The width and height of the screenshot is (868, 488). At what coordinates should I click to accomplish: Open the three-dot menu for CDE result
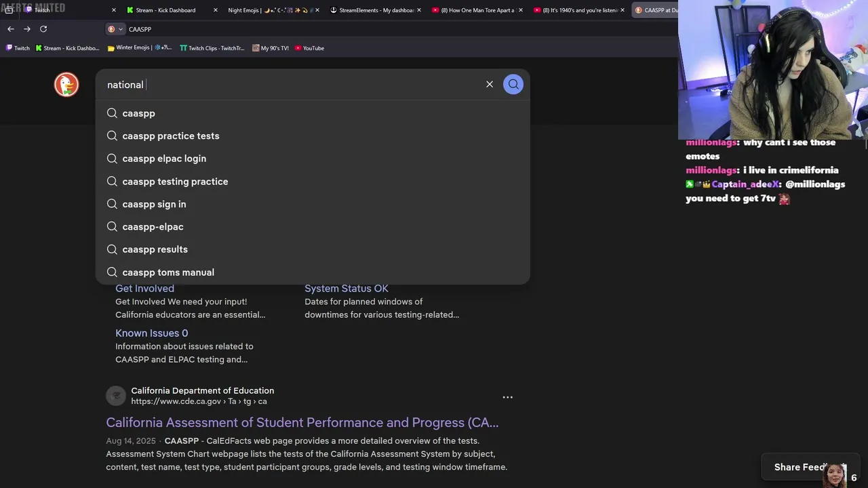click(507, 397)
